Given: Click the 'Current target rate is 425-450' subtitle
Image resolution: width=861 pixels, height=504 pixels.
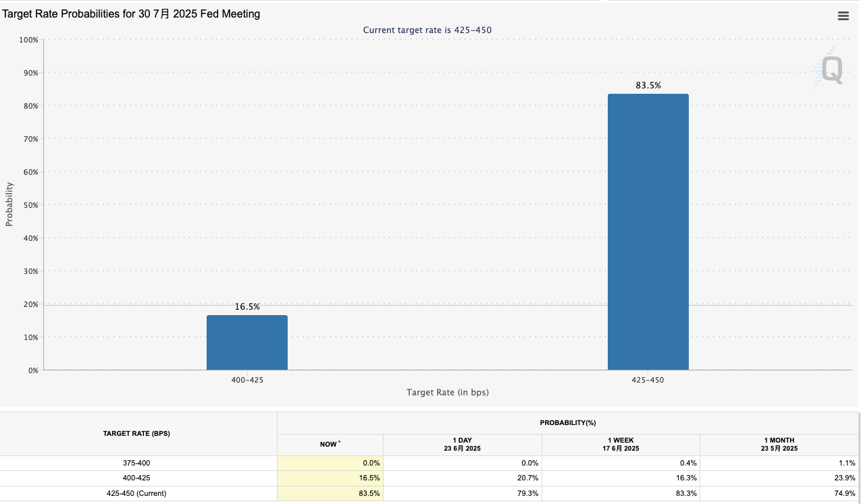Looking at the screenshot, I should (x=432, y=30).
